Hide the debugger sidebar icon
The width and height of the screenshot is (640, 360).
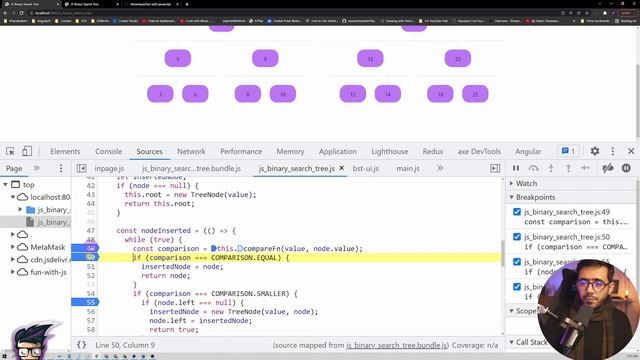[495, 168]
